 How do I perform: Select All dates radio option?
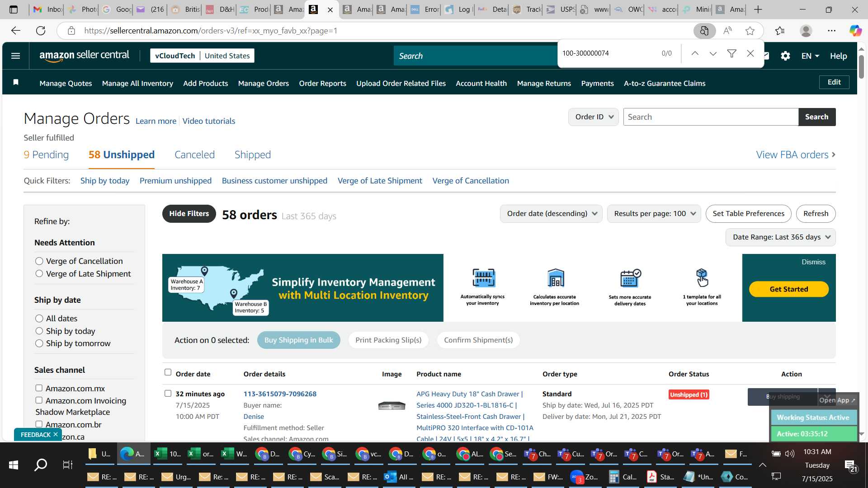tap(39, 319)
